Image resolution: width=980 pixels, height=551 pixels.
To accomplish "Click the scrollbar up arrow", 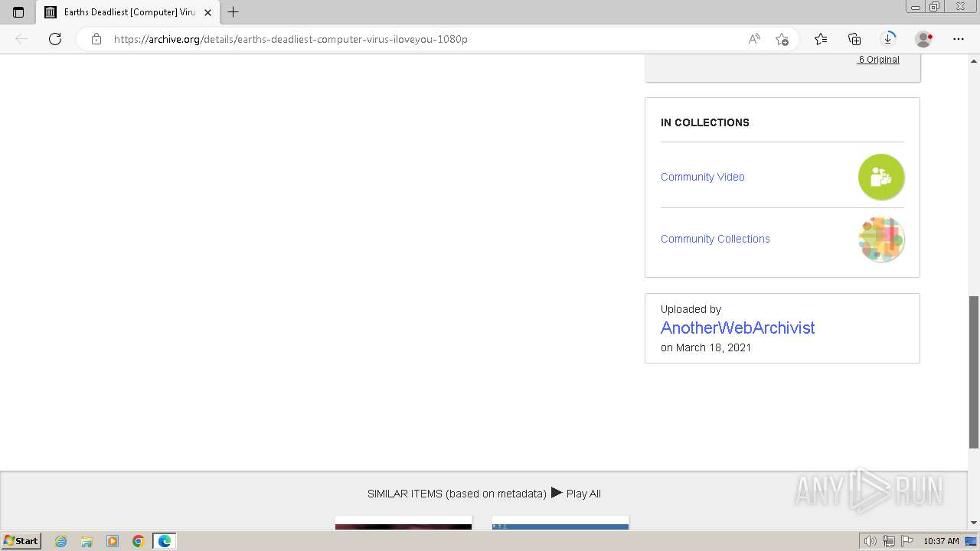I will coord(974,60).
